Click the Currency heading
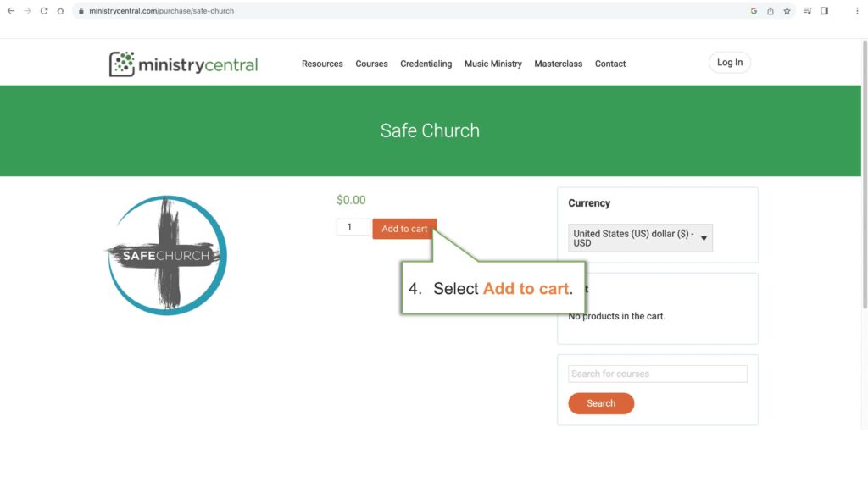This screenshot has width=868, height=488. tap(589, 203)
